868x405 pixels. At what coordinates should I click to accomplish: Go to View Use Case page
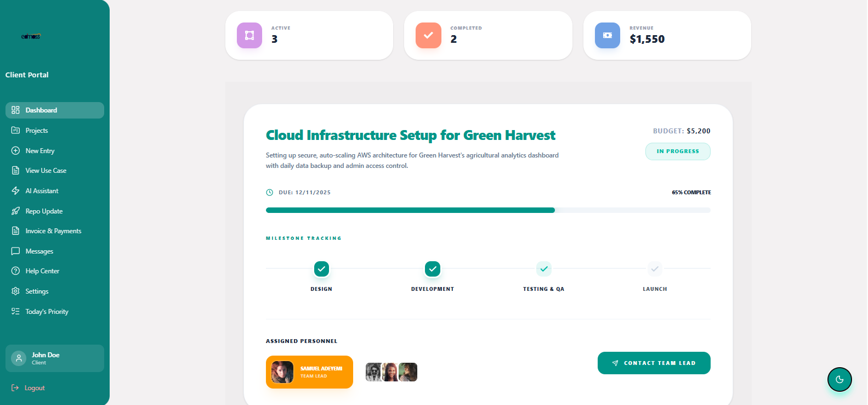click(55, 171)
